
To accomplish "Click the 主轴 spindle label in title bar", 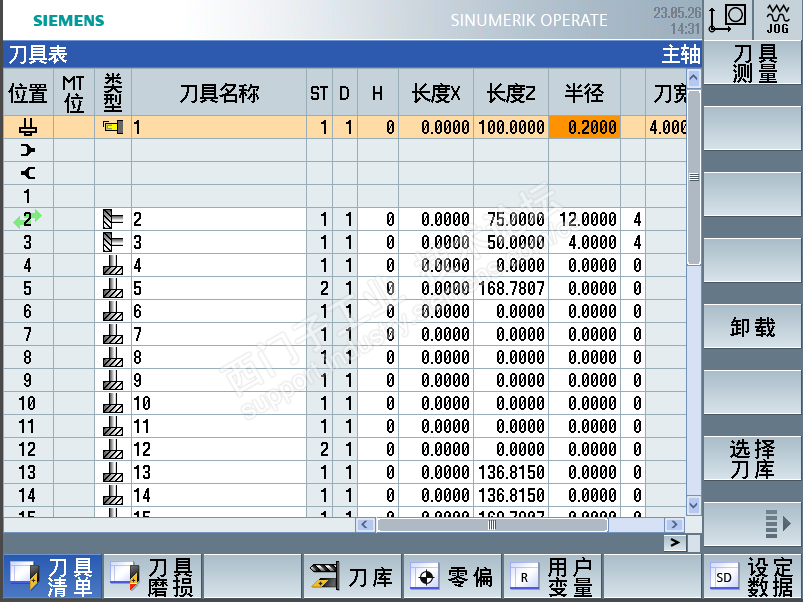I will [x=681, y=54].
